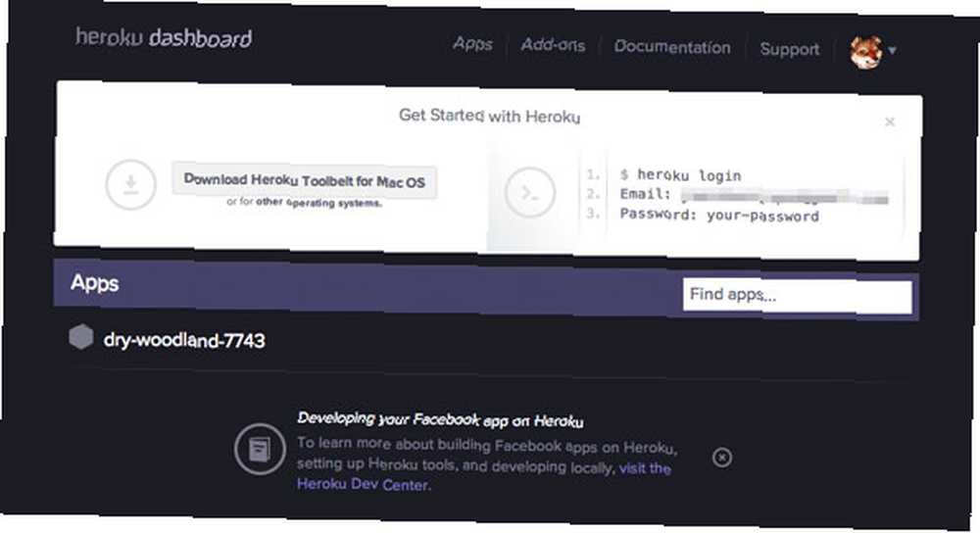The height and width of the screenshot is (533, 980).
Task: Open the Add-ons navigation item
Action: [x=553, y=45]
